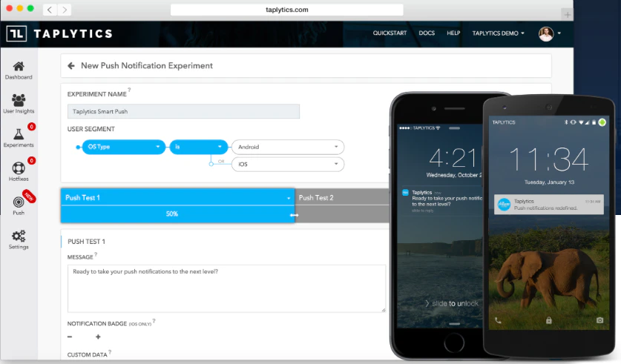621x364 pixels.
Task: Open the Android value dropdown
Action: tap(288, 147)
